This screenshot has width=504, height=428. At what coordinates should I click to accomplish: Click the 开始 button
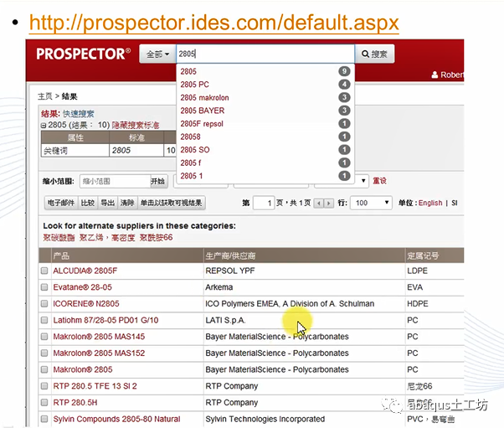coord(159,182)
